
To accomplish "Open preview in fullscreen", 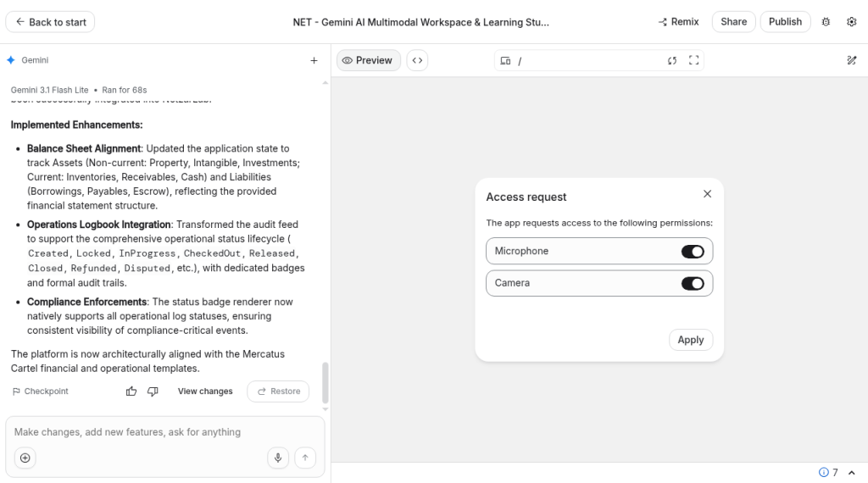I will 693,60.
